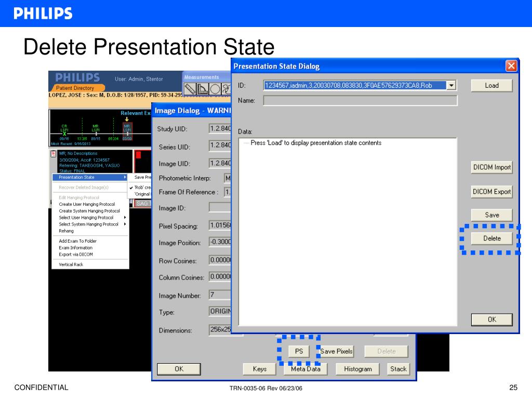The image size is (532, 399).
Task: Click the Image Position value field
Action: (x=220, y=242)
